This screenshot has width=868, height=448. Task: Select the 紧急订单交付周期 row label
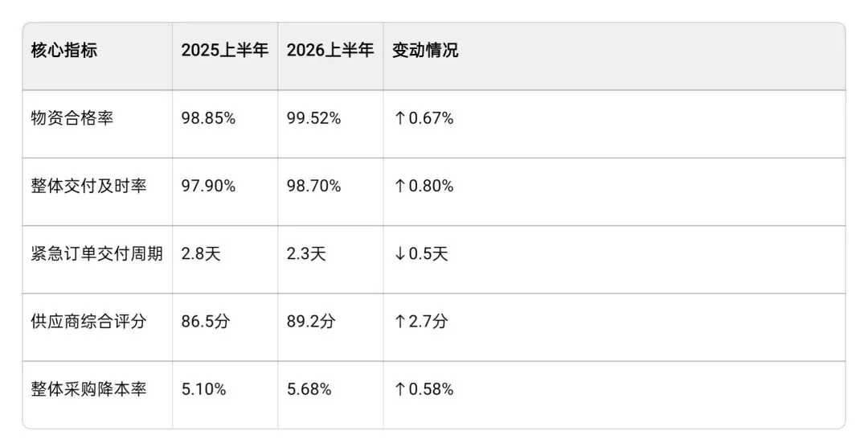[x=97, y=253]
